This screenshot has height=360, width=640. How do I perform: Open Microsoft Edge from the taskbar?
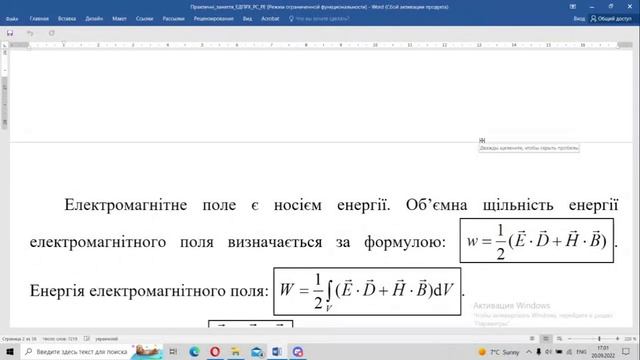coord(194,352)
